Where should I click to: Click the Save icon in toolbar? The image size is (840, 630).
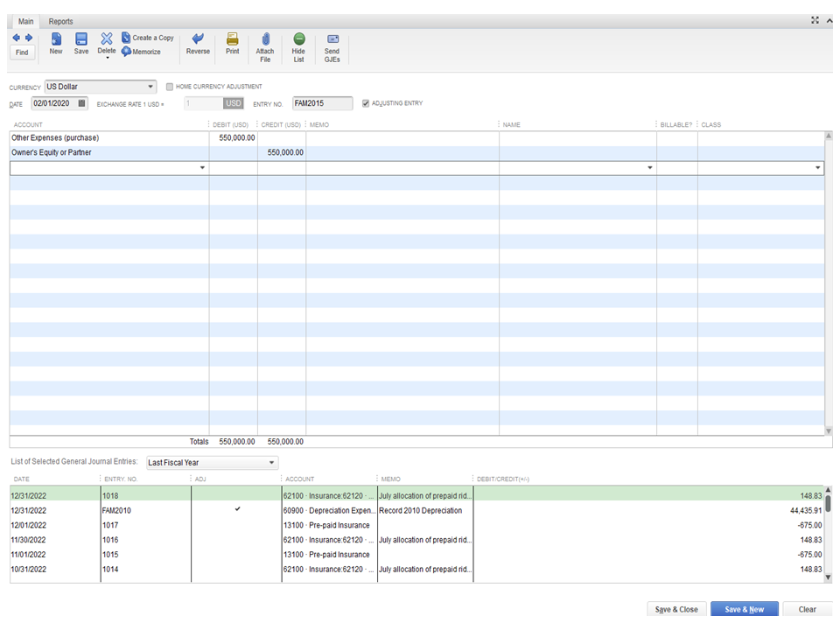(x=81, y=39)
